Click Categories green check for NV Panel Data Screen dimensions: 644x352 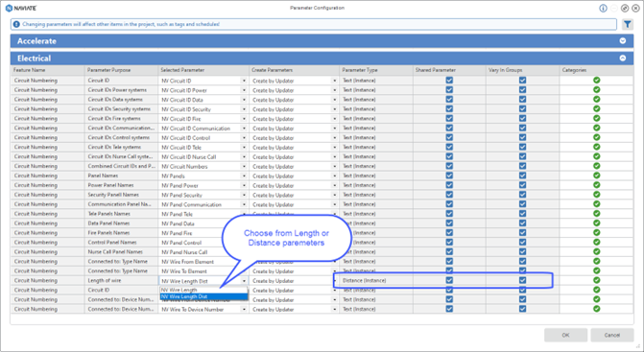pos(596,223)
